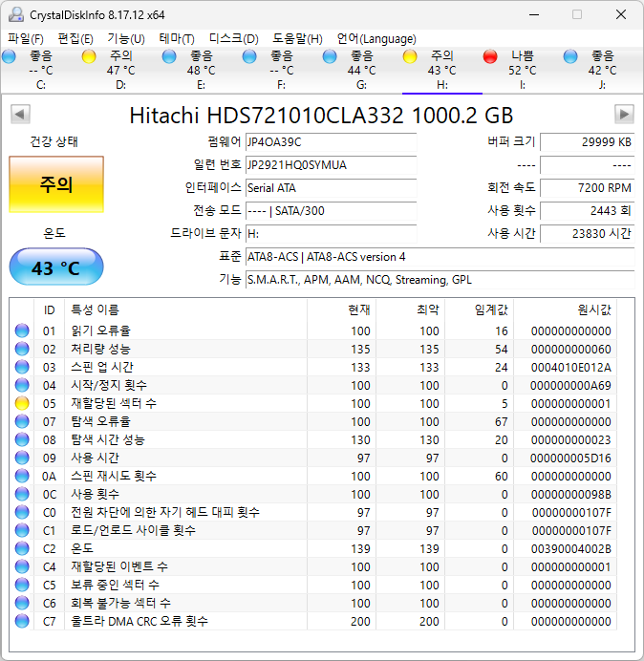Click status icon for attribute 01 읽기 오류율
This screenshot has width=644, height=661.
click(x=22, y=330)
